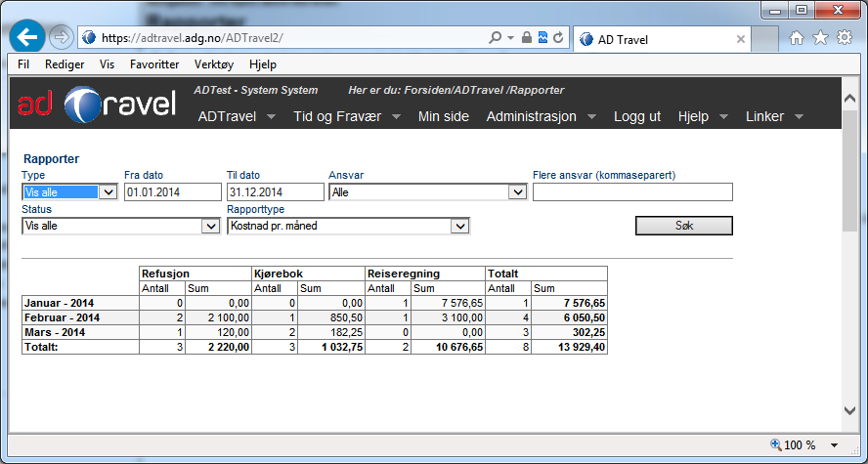Click the 850,50 Kjørebok value
The height and width of the screenshot is (464, 868).
(x=347, y=318)
